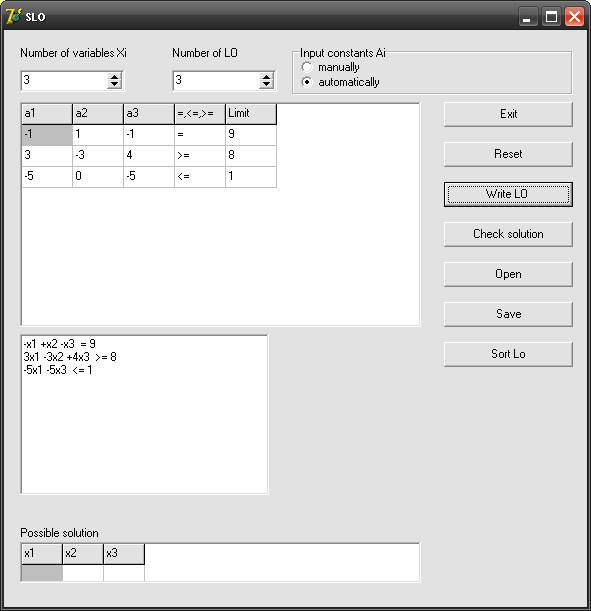Click the Sort Lo button
The width and height of the screenshot is (591, 611).
point(508,354)
